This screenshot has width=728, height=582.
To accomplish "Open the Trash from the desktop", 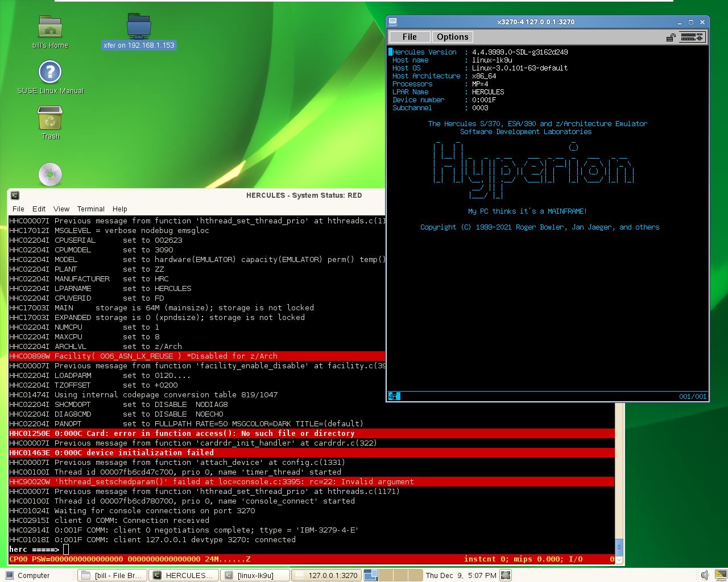I will coord(49,118).
